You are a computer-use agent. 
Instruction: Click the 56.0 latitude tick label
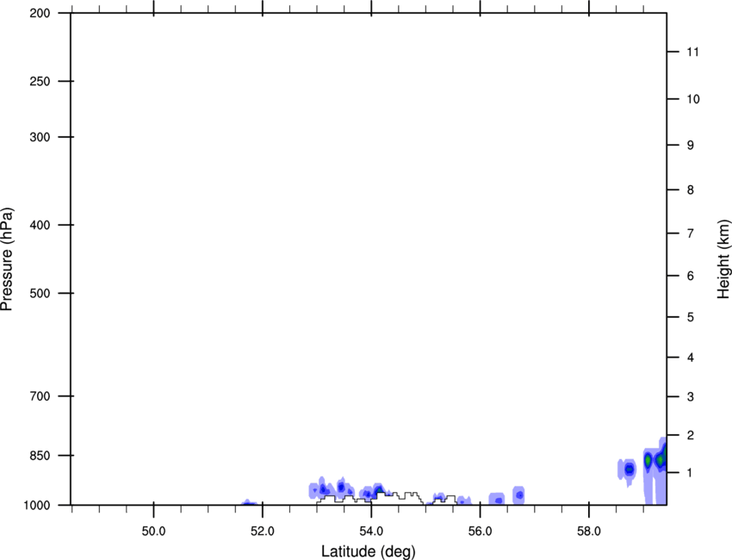pos(481,532)
